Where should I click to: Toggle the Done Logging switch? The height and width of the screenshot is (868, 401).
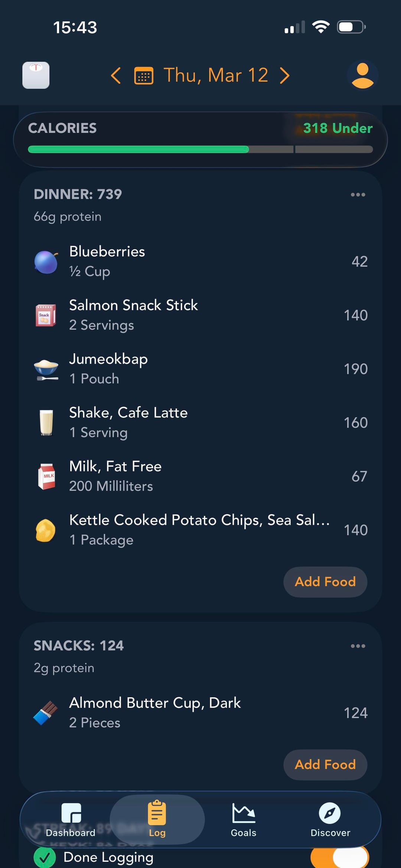(339, 858)
